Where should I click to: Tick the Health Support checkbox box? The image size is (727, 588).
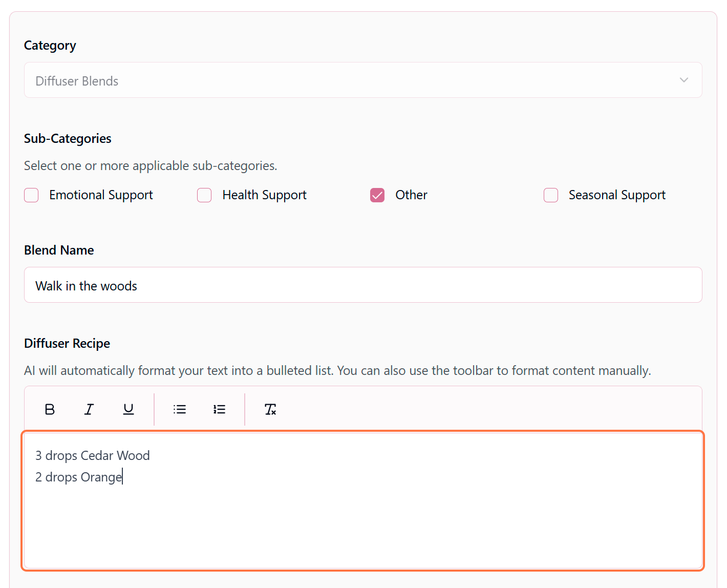point(204,195)
